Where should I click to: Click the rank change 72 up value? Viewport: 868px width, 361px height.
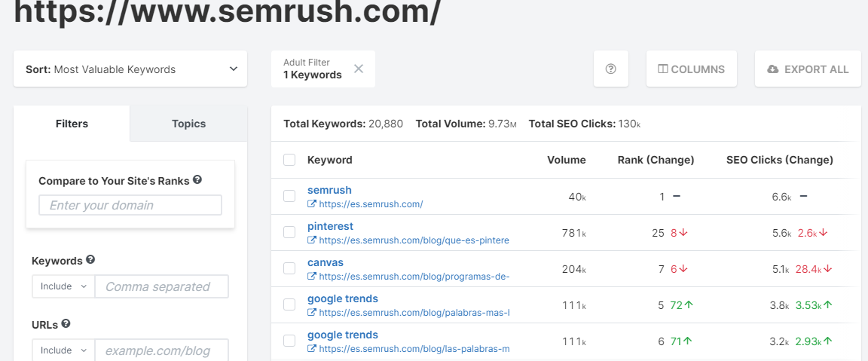(x=677, y=305)
